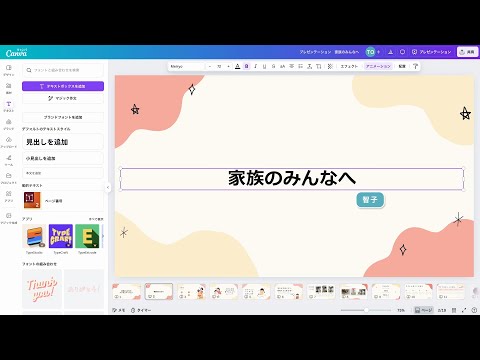The width and height of the screenshot is (480, 360).
Task: Select slide thumbnail 8
Action: [x=353, y=292]
